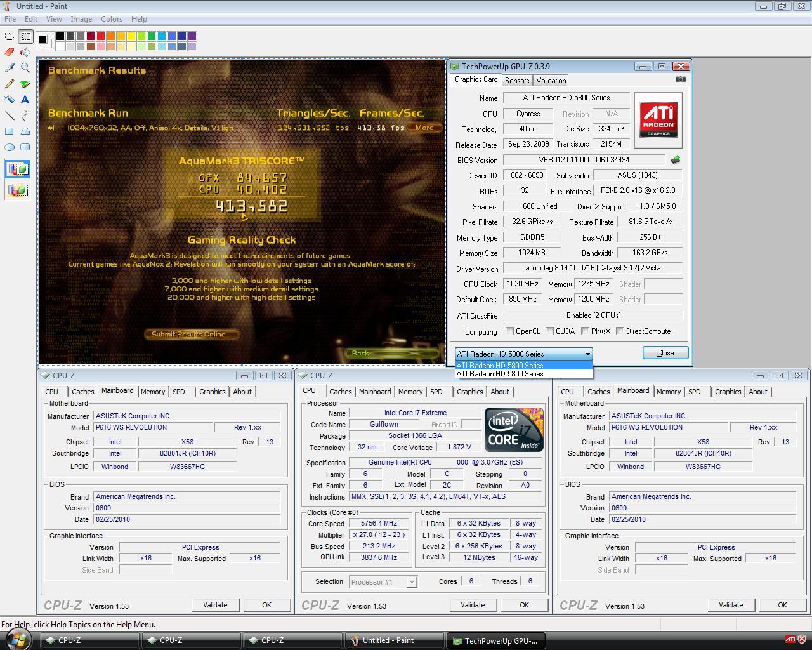Switch to the Sensors tab in GPU-Z
Viewport: 812px width, 650px height.
[517, 81]
